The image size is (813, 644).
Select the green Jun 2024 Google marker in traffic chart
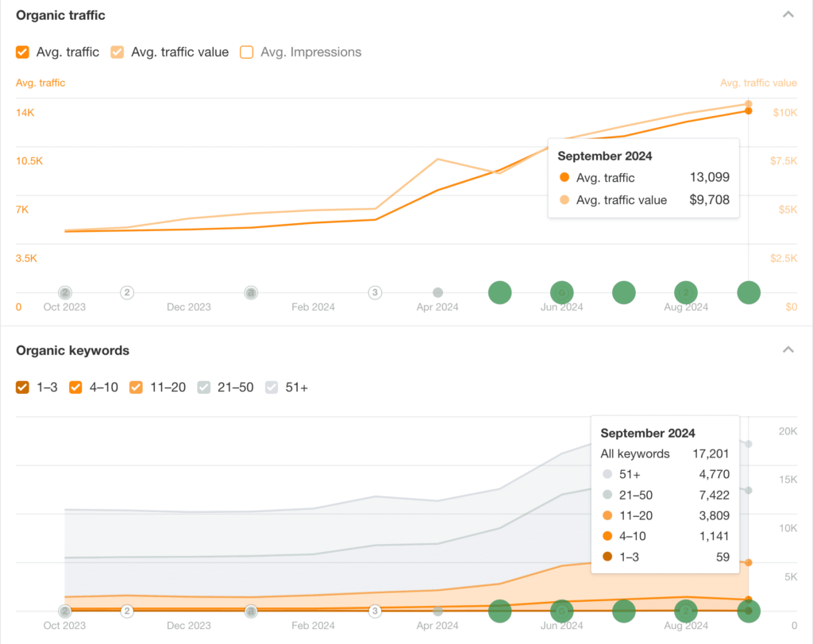pos(561,292)
